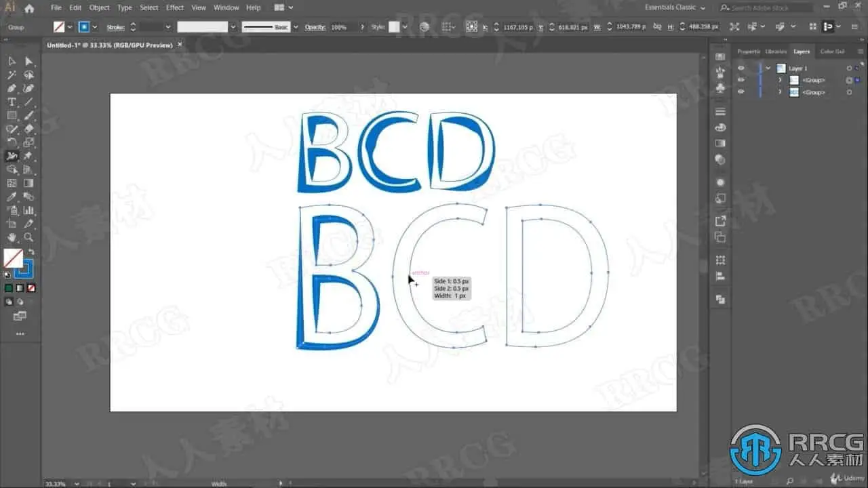868x488 pixels.
Task: Open the Object menu
Action: [x=99, y=7]
